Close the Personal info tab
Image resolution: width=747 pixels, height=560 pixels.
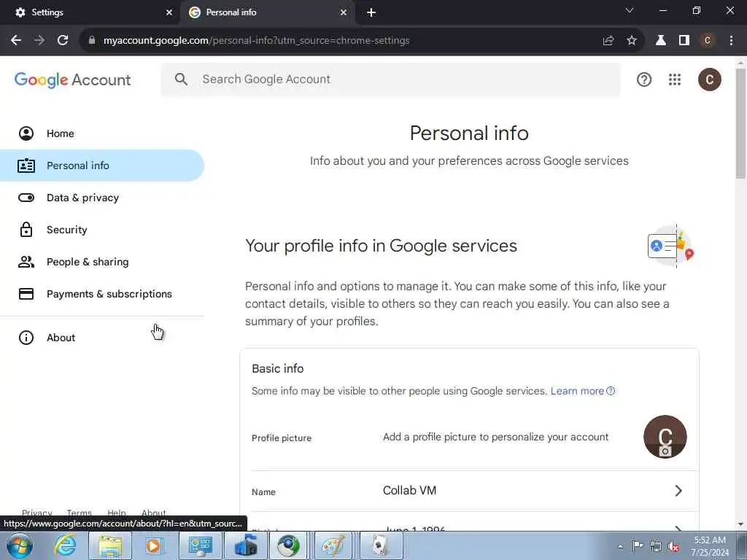point(344,12)
